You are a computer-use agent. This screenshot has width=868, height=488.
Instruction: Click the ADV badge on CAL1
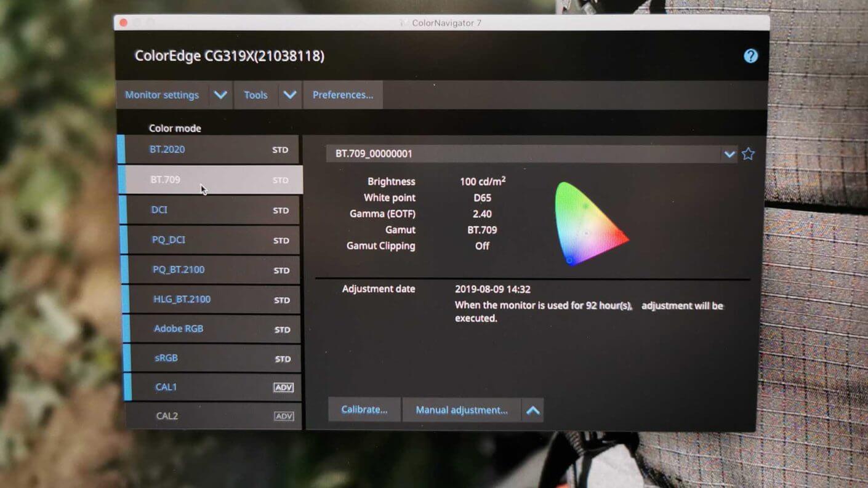[283, 388]
